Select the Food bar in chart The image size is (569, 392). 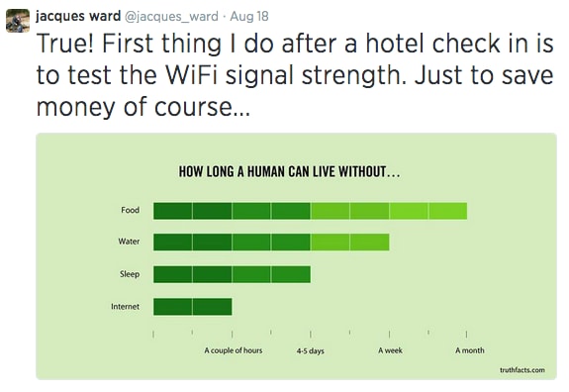point(311,211)
